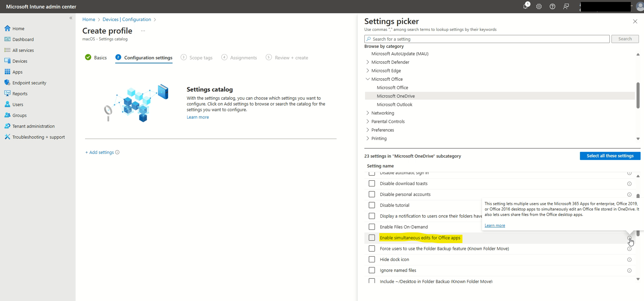Click the category list scroll down arrow
This screenshot has width=644, height=301.
coord(638,139)
